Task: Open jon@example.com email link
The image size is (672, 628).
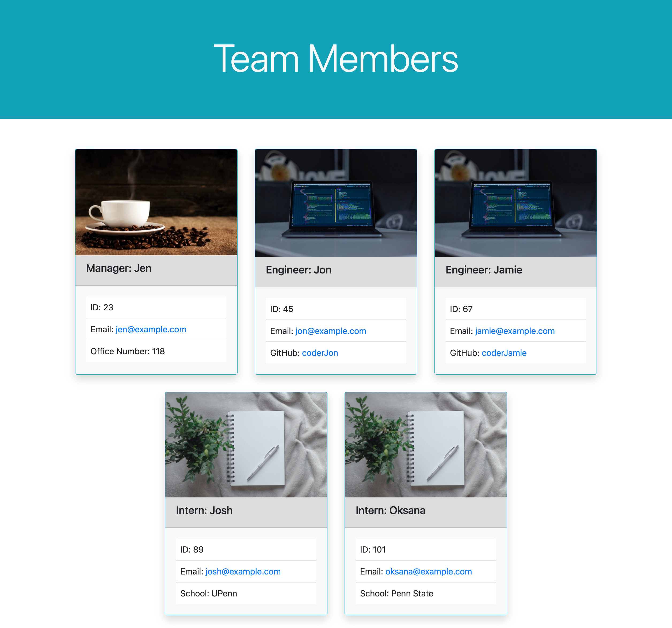Action: click(331, 331)
